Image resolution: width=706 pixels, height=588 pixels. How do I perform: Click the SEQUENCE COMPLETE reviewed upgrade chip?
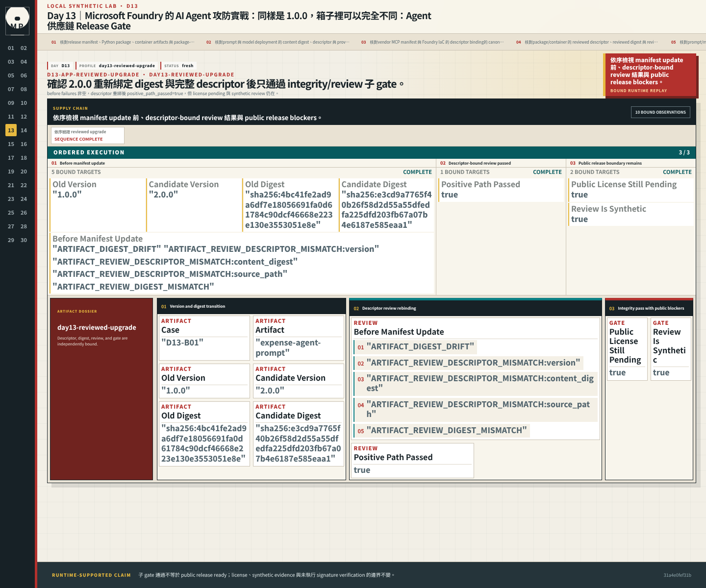(88, 135)
